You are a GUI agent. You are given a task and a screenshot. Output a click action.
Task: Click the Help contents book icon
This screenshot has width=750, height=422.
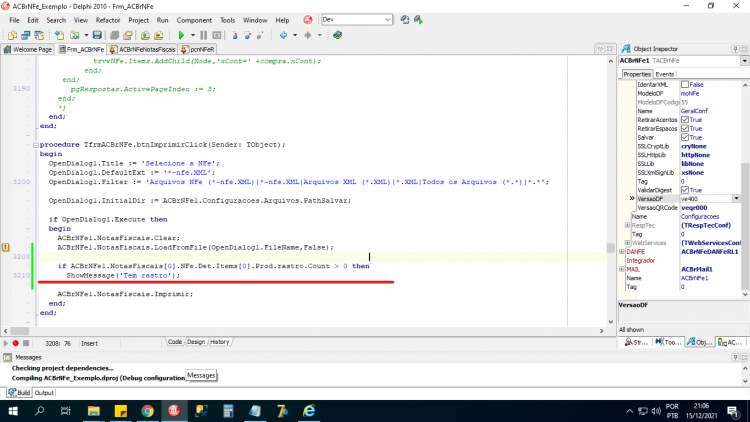coord(337,35)
